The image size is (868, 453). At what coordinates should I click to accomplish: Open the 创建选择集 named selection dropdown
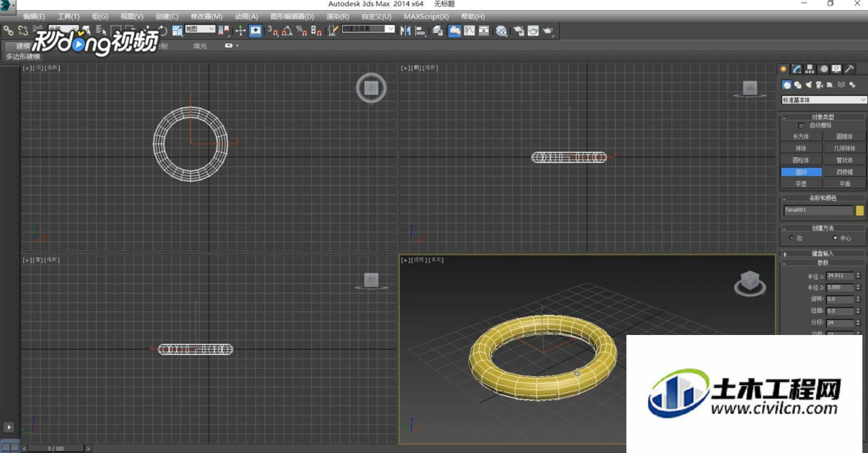coord(369,29)
